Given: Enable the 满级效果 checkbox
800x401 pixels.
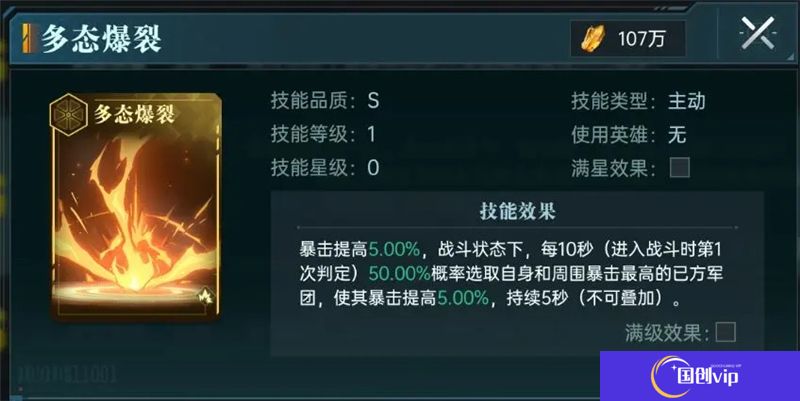Looking at the screenshot, I should tap(725, 332).
